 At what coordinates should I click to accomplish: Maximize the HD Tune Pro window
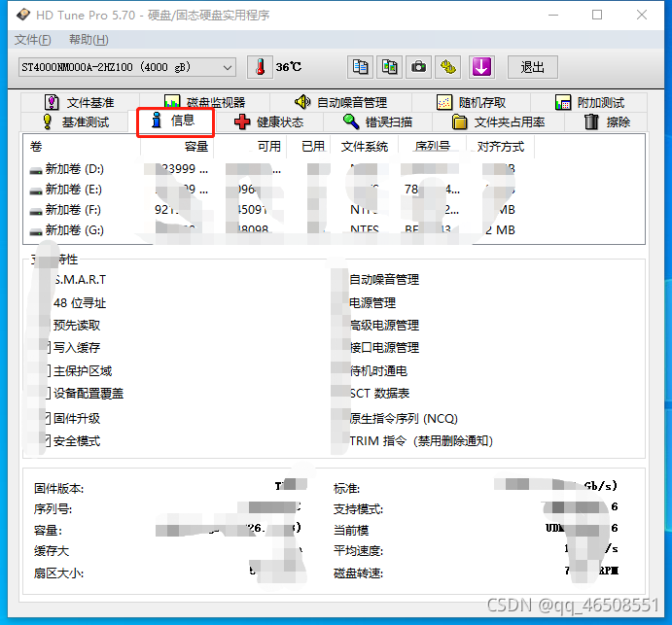click(597, 15)
